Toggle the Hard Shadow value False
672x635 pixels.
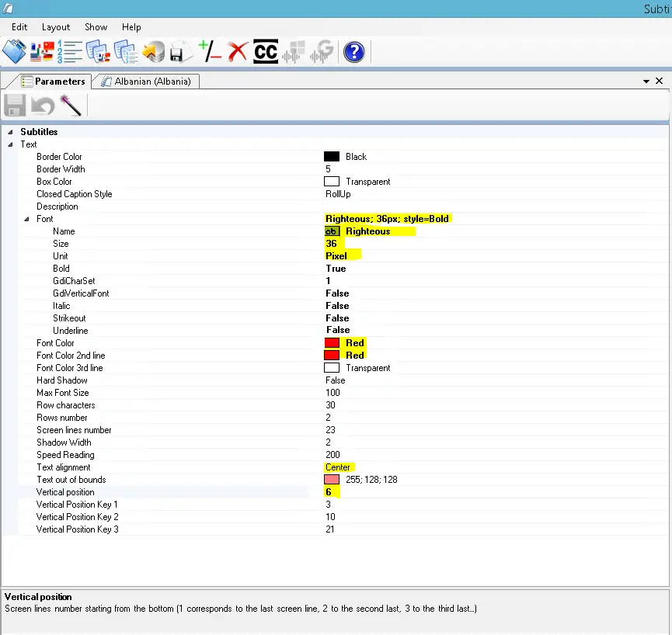click(336, 380)
